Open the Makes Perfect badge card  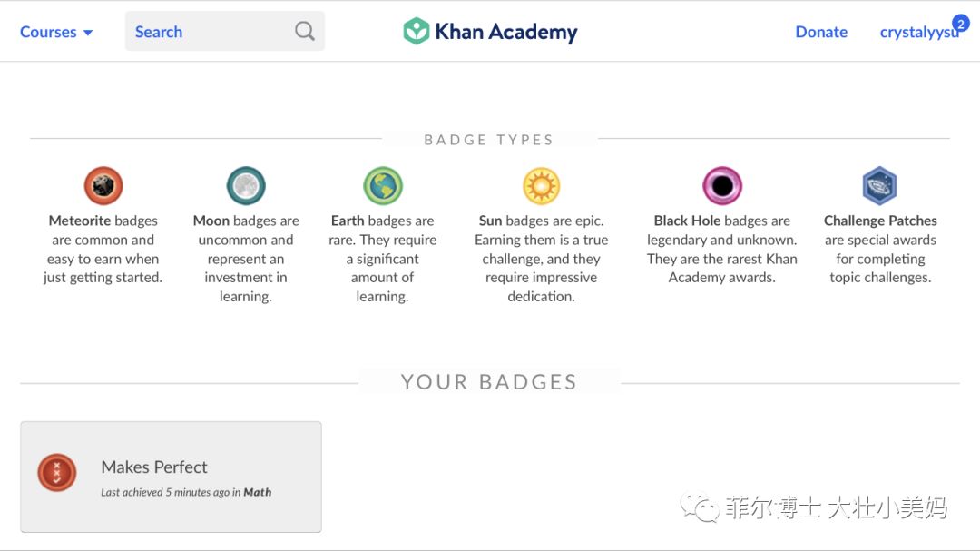click(171, 477)
